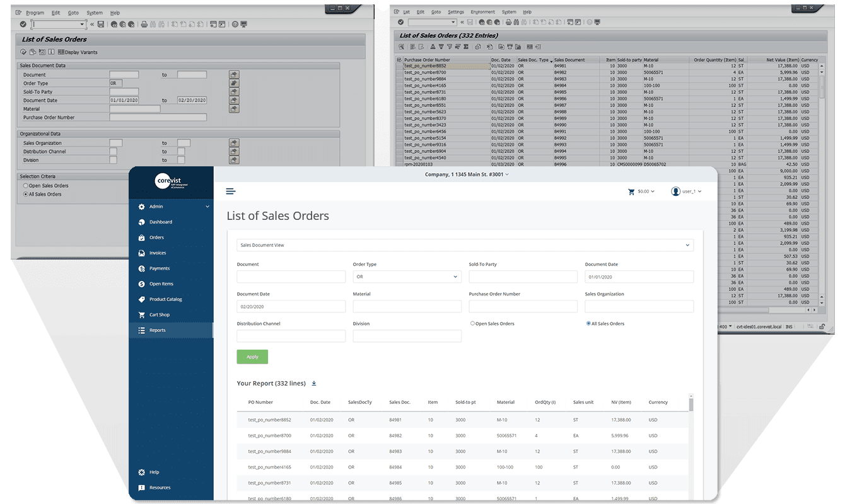
Task: Click the Net Value (Item) column header
Action: [774, 60]
